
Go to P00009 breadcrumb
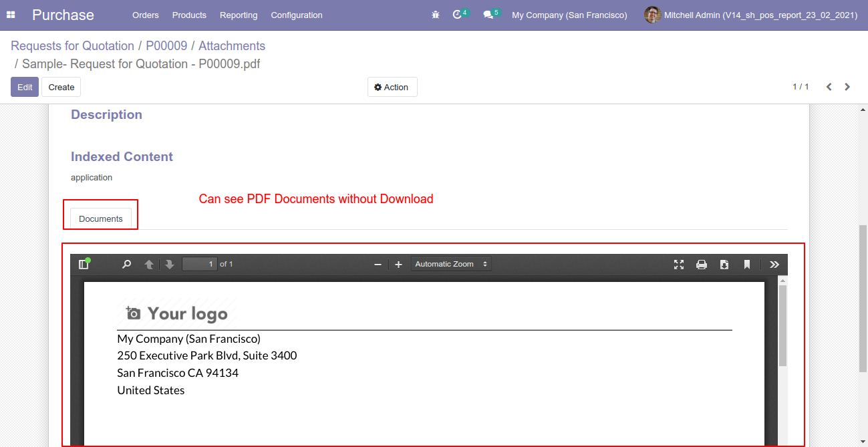point(166,45)
